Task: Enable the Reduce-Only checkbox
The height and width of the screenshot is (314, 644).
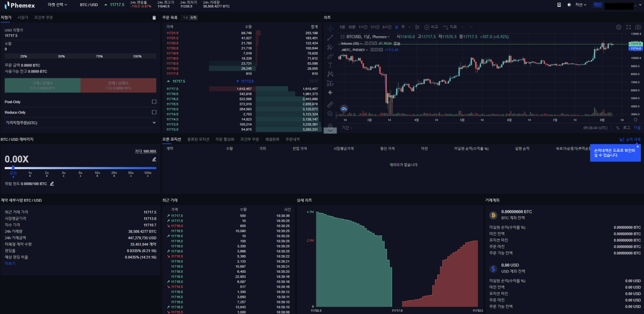Action: tap(154, 112)
